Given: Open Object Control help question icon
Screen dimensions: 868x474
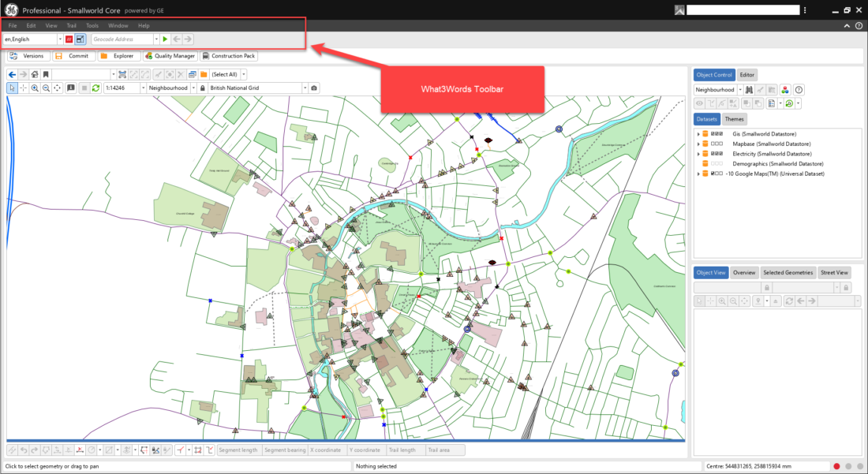Looking at the screenshot, I should (799, 90).
